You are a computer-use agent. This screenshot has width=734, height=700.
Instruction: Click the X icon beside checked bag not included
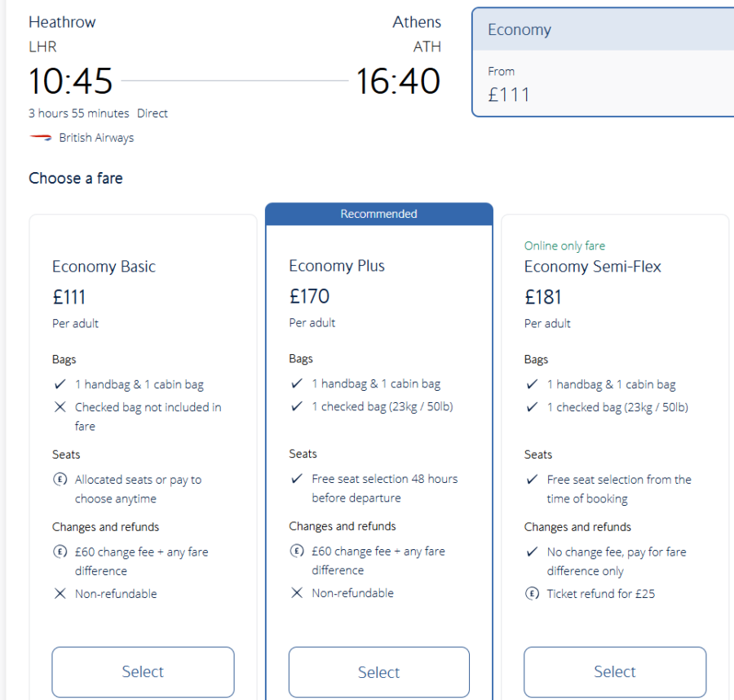pyautogui.click(x=60, y=407)
